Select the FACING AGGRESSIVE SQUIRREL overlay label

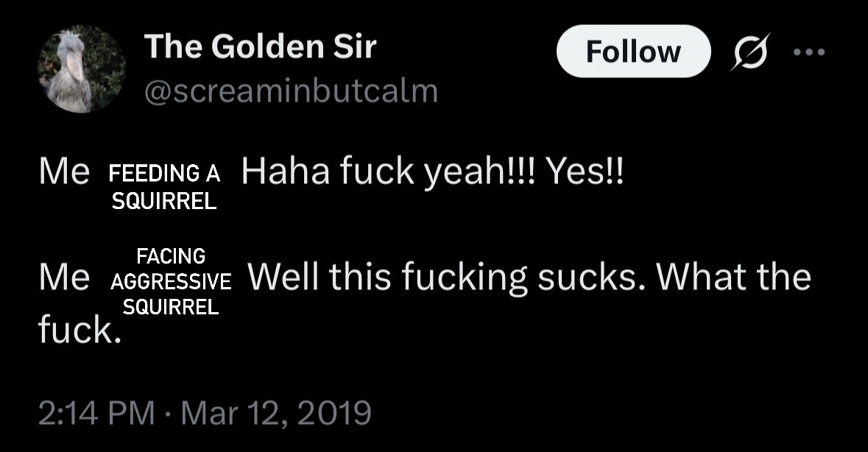(171, 282)
